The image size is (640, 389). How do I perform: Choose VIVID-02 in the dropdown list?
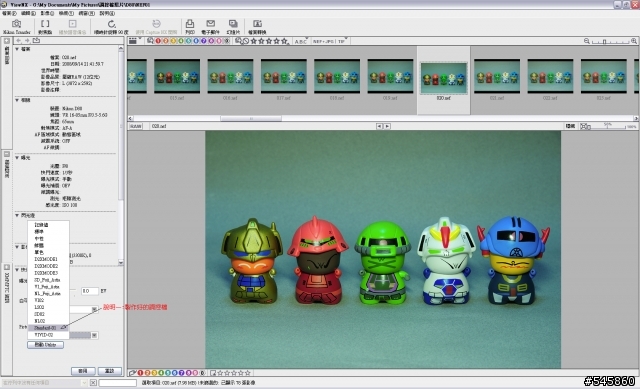coord(48,335)
